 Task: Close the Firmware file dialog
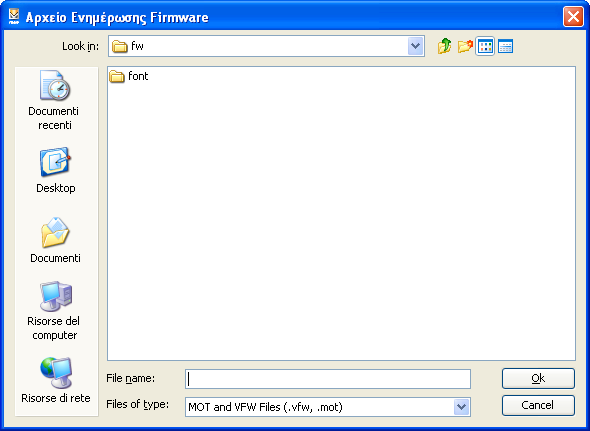pos(573,17)
